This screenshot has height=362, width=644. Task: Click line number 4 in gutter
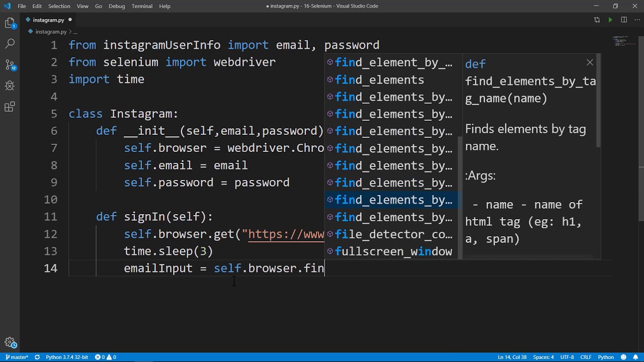[54, 97]
